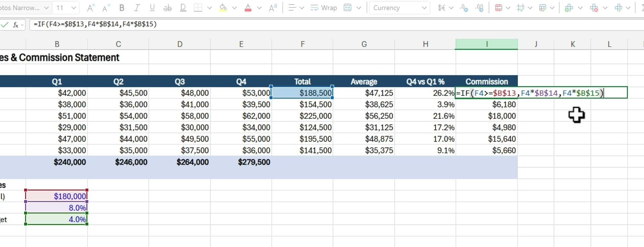Image resolution: width=644 pixels, height=247 pixels.
Task: Click the commission value $6,180
Action: (487, 104)
